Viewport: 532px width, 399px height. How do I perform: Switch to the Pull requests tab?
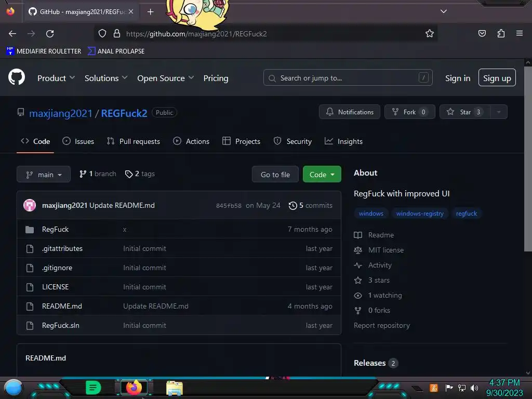tap(134, 141)
